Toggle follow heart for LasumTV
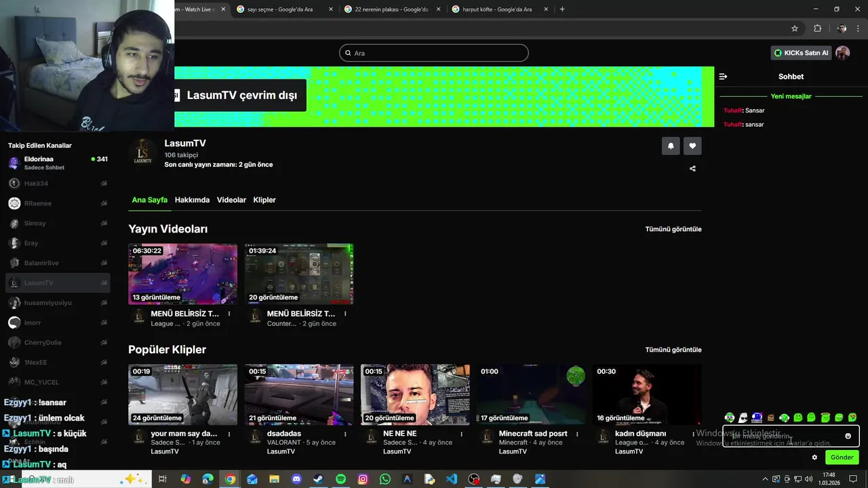The height and width of the screenshot is (488, 868). 692,146
